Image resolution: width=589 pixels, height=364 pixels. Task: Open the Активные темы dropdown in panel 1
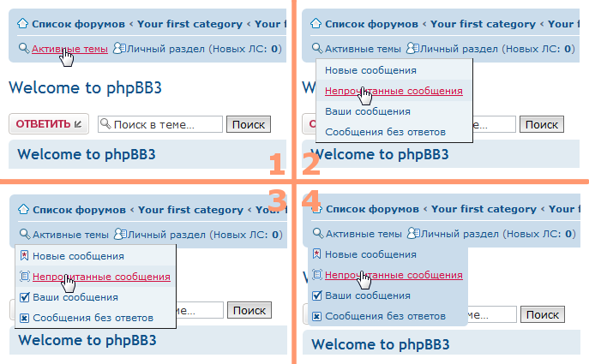coord(69,49)
